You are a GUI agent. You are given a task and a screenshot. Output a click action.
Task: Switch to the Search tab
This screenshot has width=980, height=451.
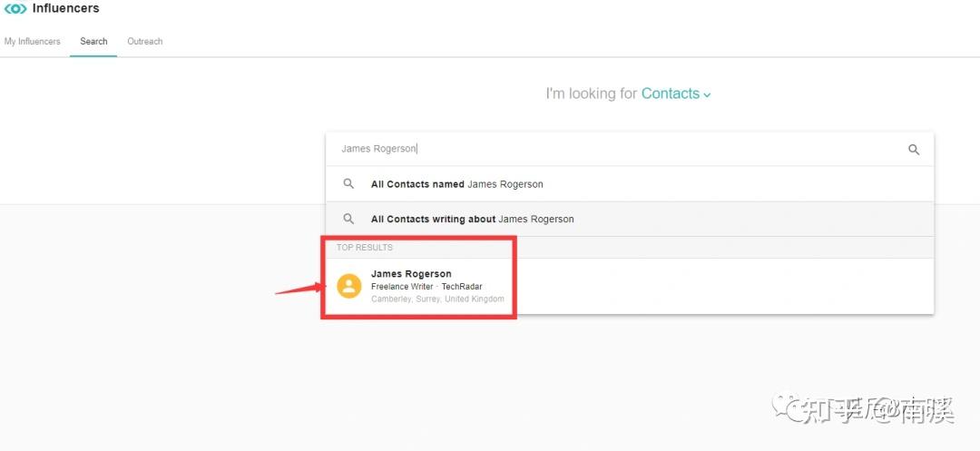click(x=93, y=42)
